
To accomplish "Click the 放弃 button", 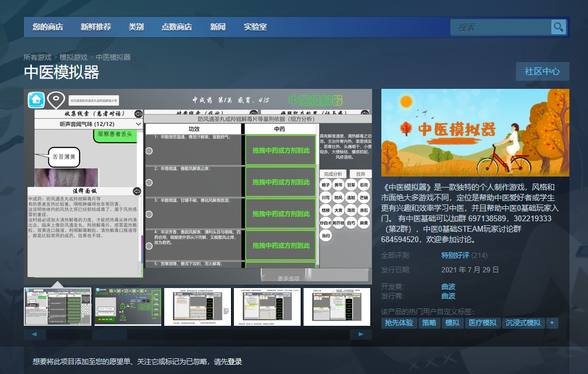I will [360, 174].
